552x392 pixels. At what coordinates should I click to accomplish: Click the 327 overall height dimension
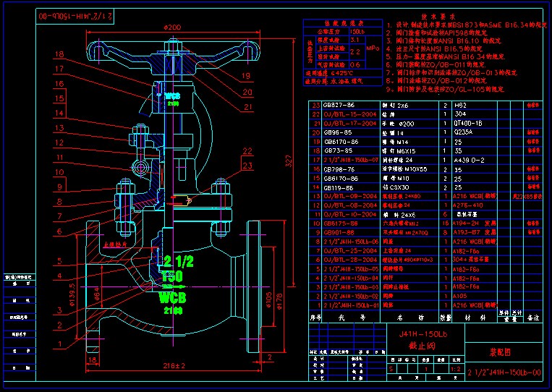coord(289,161)
